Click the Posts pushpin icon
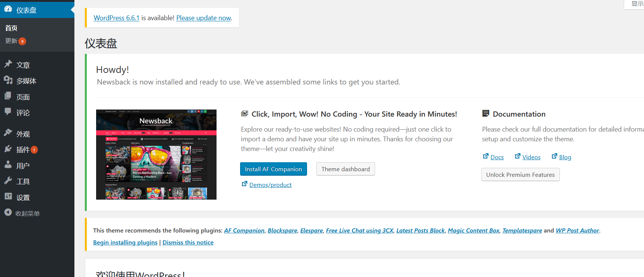This screenshot has width=644, height=277. click(8, 64)
